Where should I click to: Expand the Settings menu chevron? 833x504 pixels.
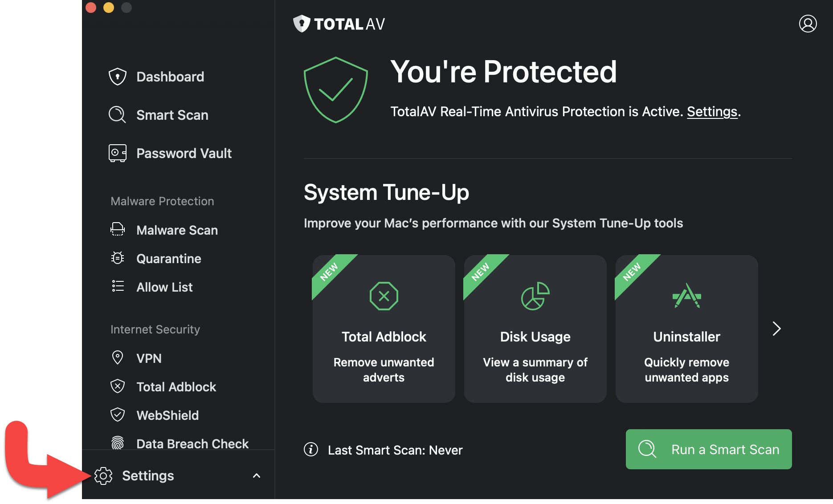click(257, 476)
